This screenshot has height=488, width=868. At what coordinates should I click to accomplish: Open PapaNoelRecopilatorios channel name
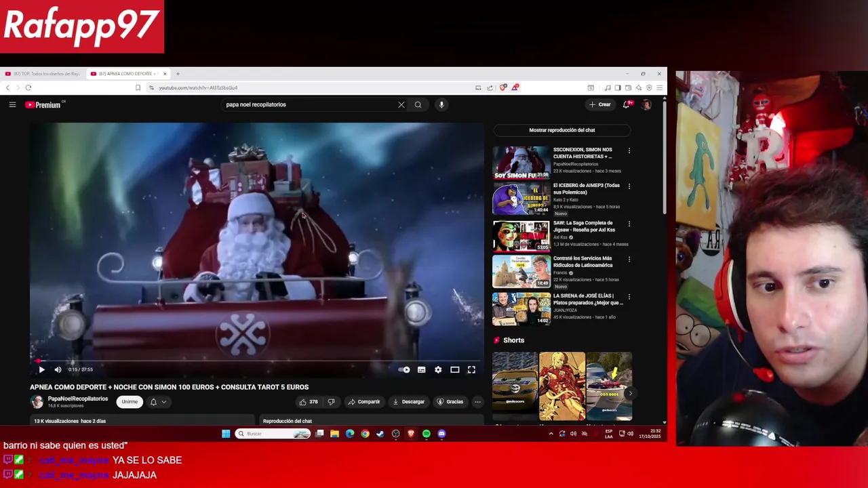pos(78,399)
